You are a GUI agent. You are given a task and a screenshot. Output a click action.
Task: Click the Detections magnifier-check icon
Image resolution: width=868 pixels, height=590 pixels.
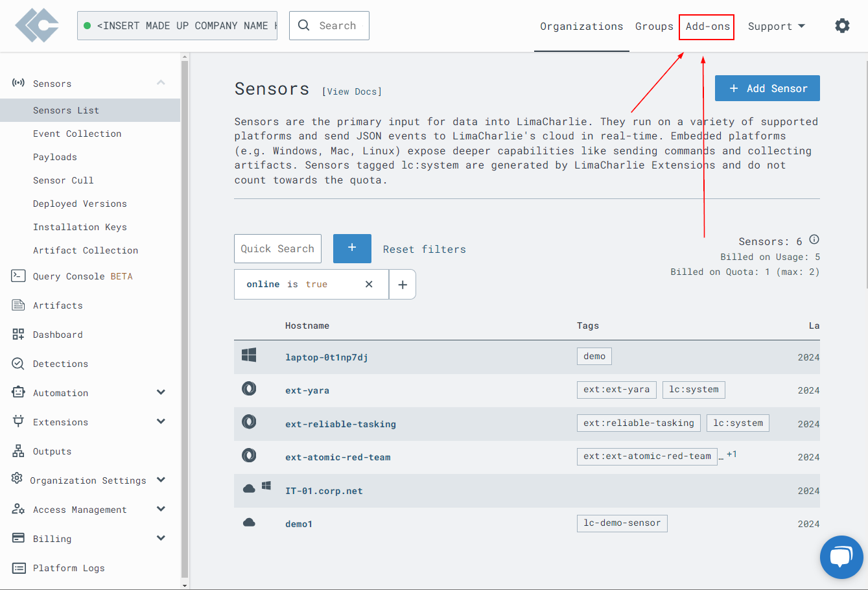[18, 364]
